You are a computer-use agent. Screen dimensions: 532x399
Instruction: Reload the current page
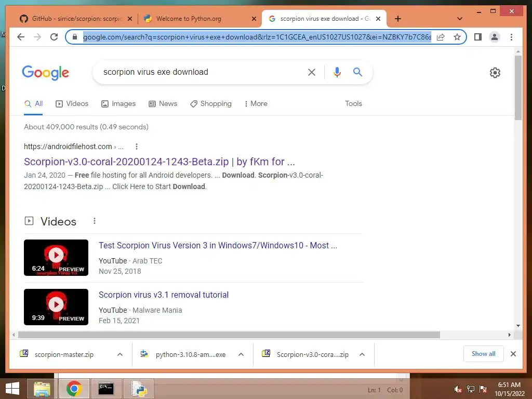[54, 37]
